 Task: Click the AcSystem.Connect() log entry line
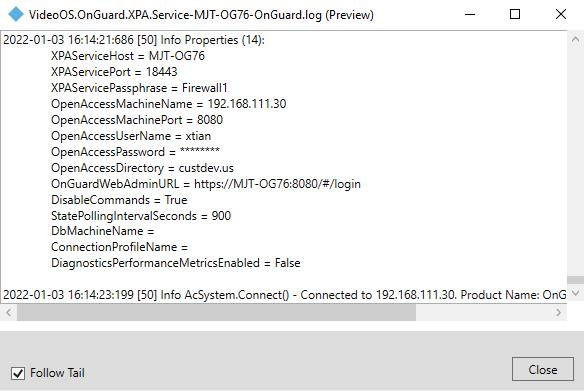pyautogui.click(x=285, y=295)
